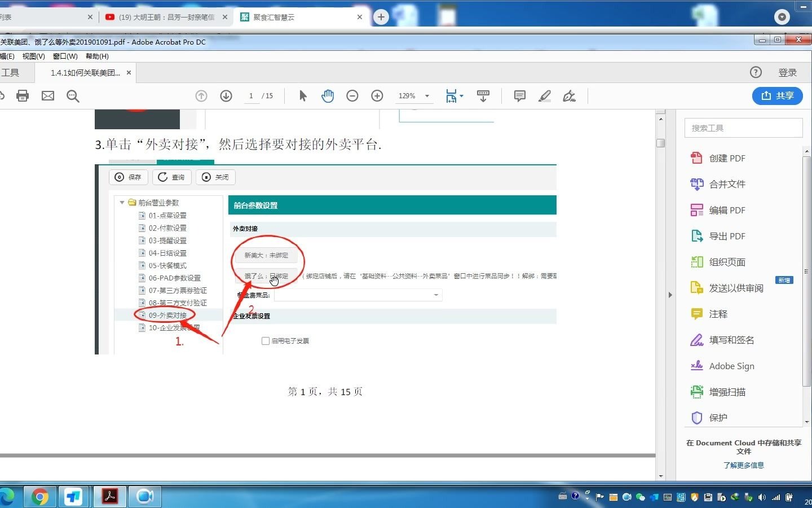Click the volume speaker tray icon
This screenshot has height=508, width=812.
pyautogui.click(x=762, y=497)
